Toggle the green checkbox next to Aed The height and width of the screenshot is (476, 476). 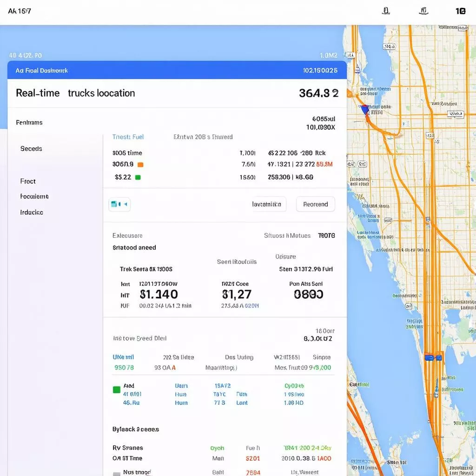[117, 390]
